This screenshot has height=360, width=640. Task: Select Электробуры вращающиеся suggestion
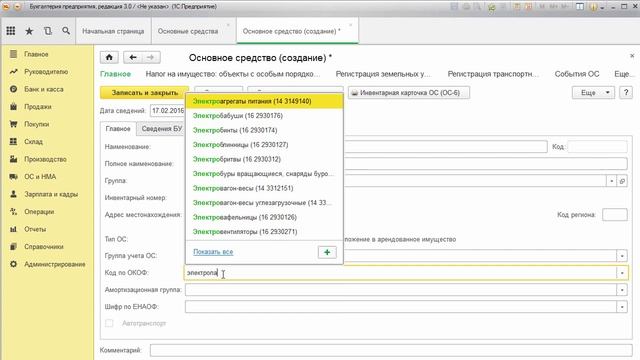point(264,173)
